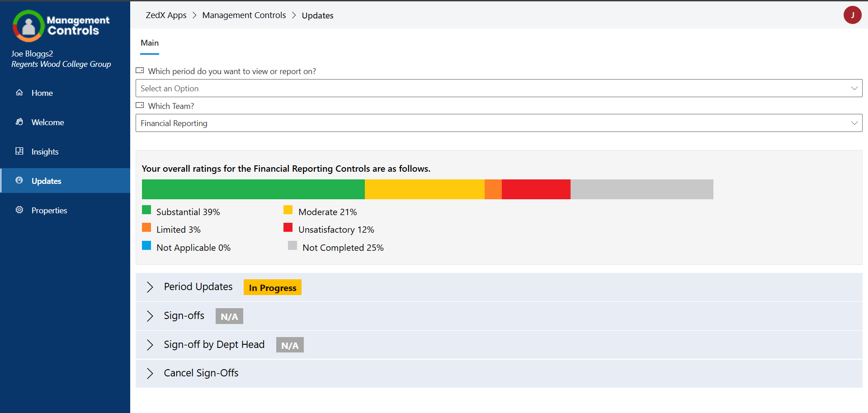Open the user avatar J

852,15
